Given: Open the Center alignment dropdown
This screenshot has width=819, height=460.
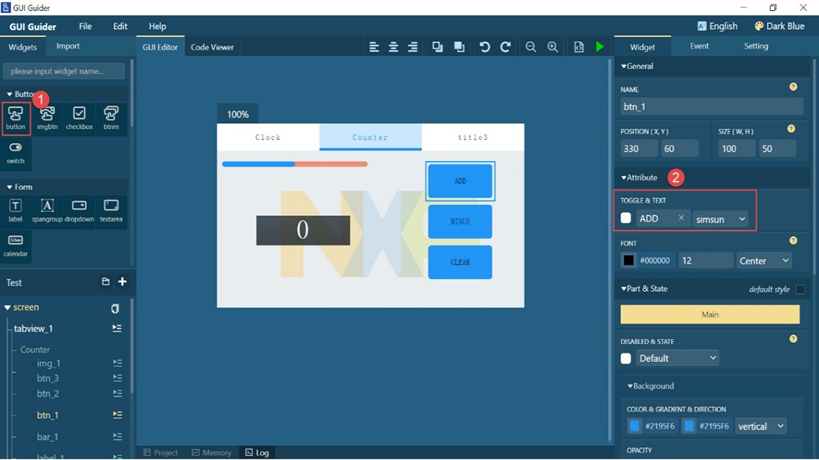Looking at the screenshot, I should (x=764, y=261).
